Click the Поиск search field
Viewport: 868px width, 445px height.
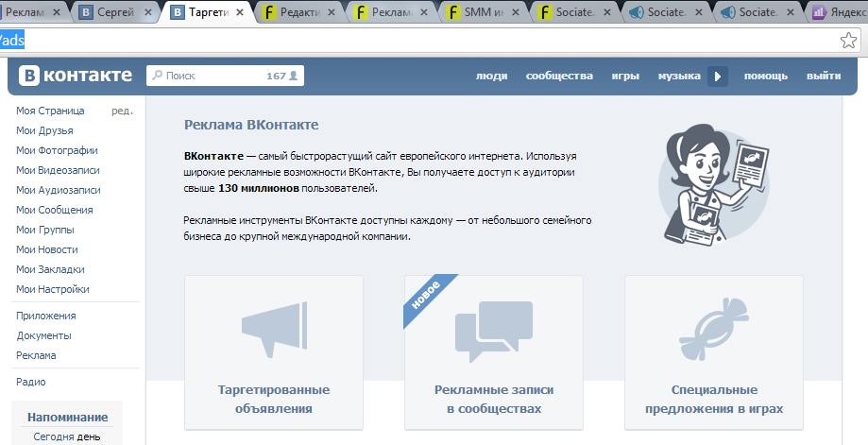225,76
